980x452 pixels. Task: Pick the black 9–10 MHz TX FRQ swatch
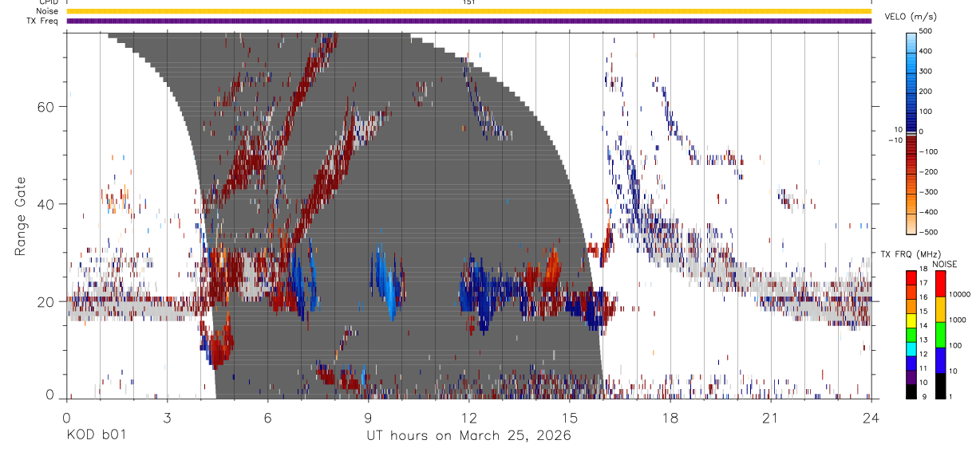coord(911,391)
